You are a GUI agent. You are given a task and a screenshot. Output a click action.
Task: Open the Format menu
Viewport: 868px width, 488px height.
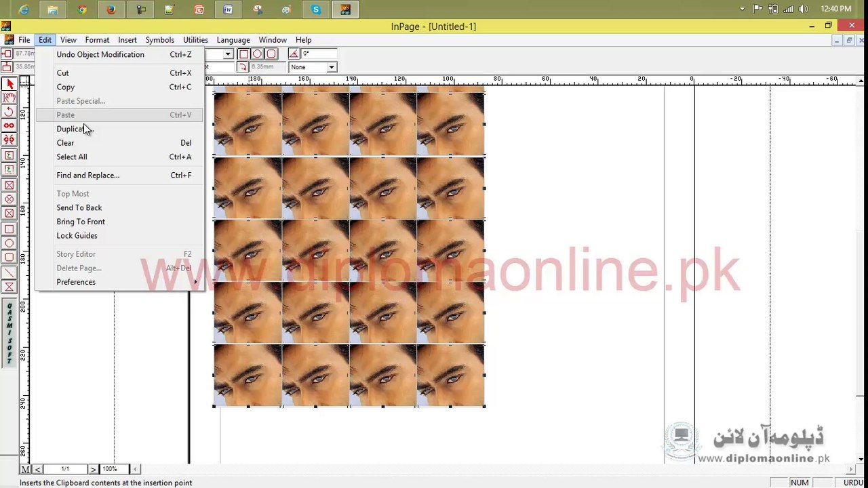click(97, 40)
